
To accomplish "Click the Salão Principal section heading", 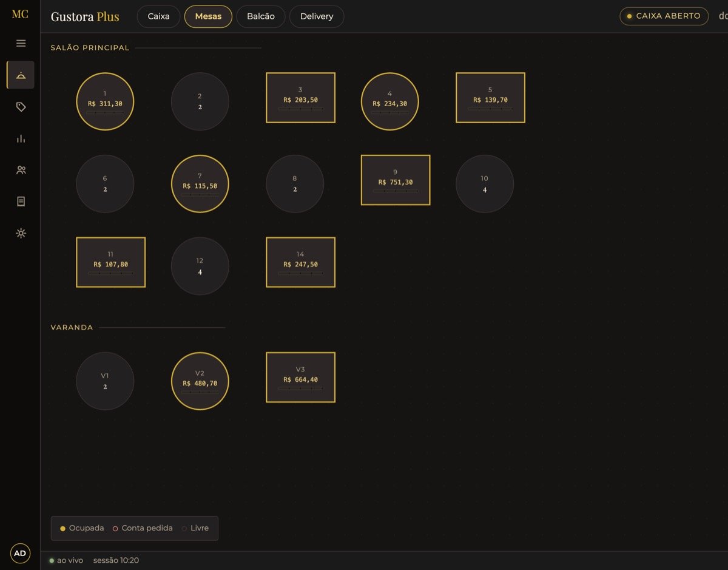I will pyautogui.click(x=90, y=48).
